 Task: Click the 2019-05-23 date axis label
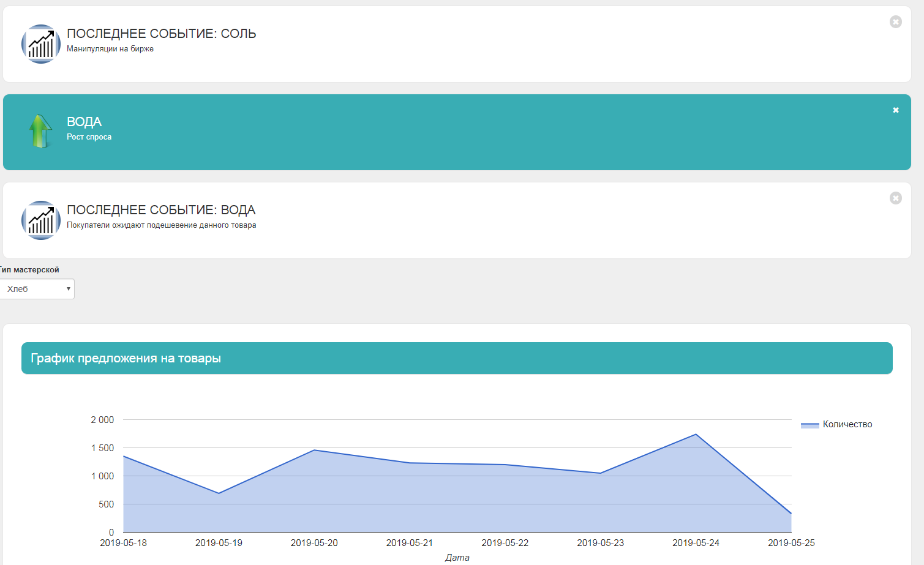[x=601, y=543]
